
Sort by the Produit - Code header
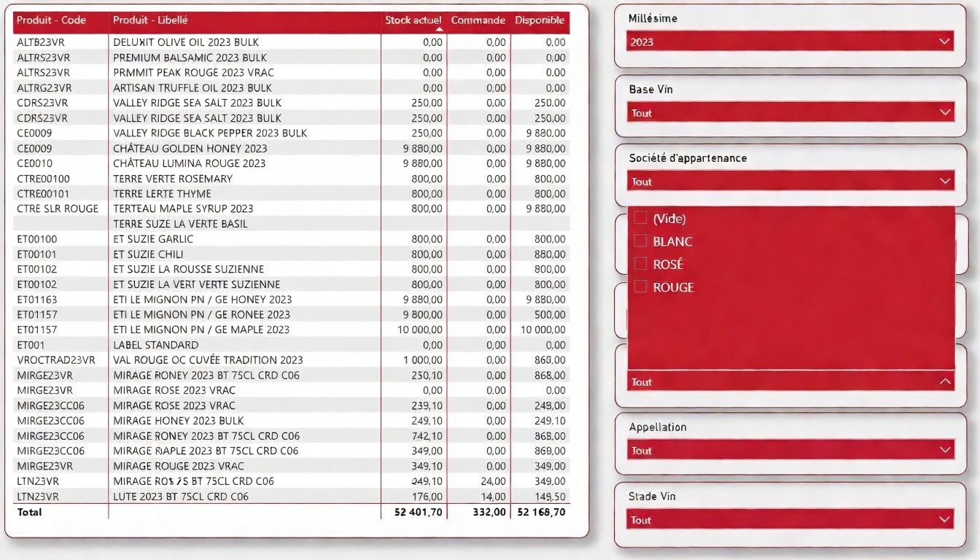pyautogui.click(x=52, y=20)
